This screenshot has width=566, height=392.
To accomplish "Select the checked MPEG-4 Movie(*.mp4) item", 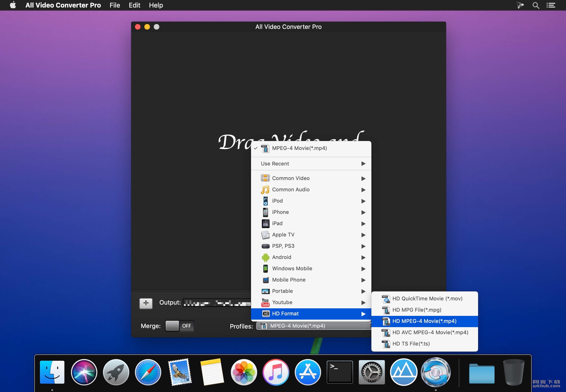I will (311, 148).
